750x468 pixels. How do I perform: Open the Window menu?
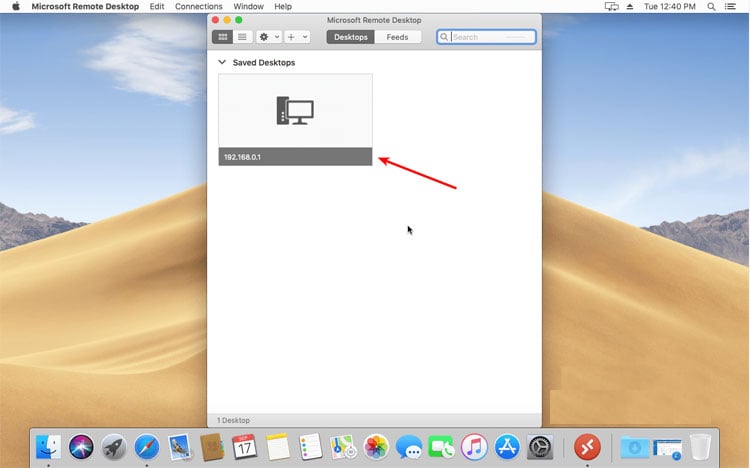[x=248, y=6]
